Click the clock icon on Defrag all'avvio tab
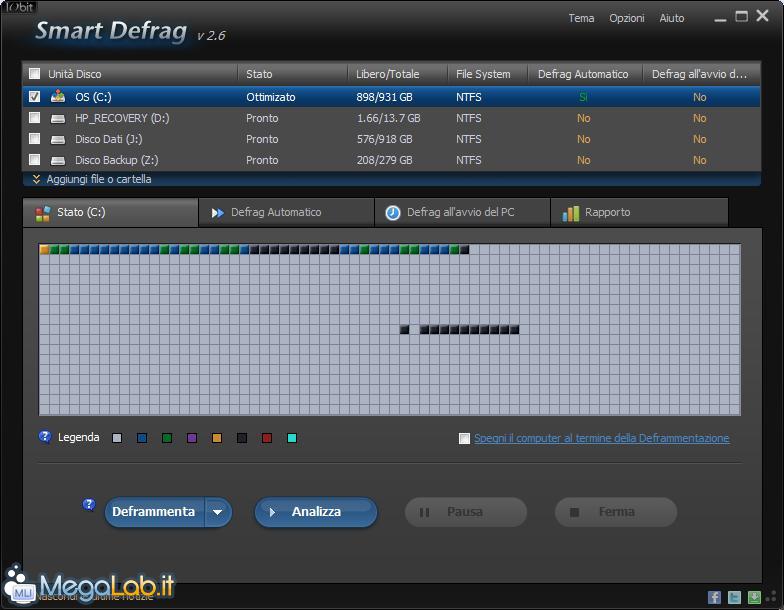 click(393, 213)
